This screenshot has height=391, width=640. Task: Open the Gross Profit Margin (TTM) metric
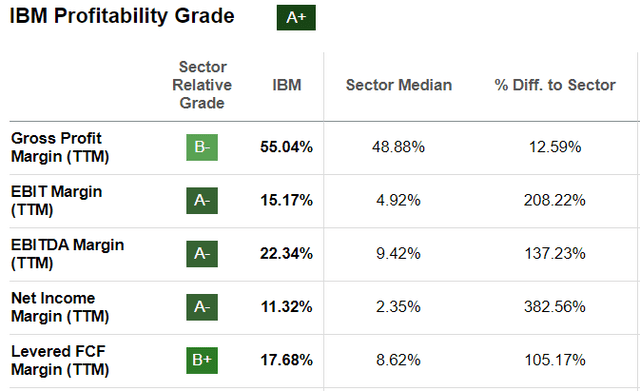[60, 147]
